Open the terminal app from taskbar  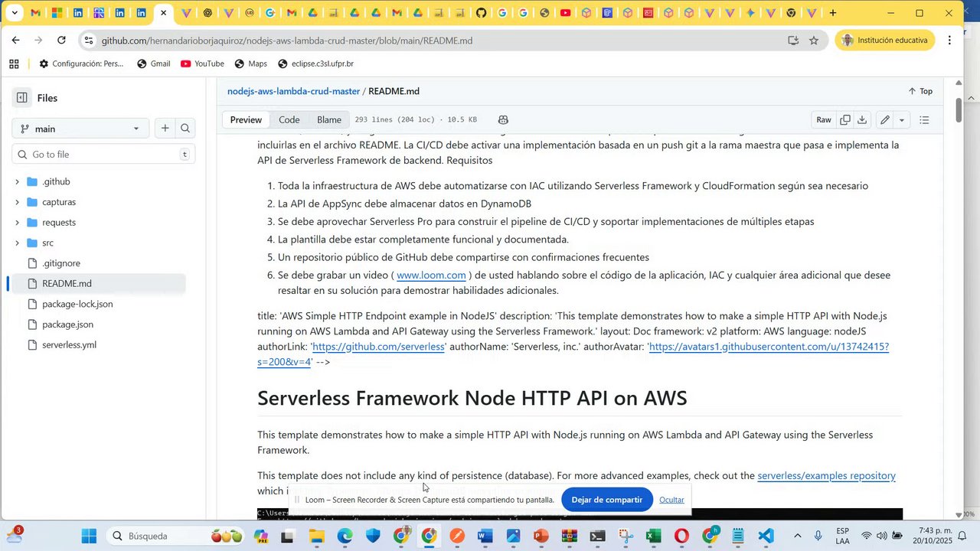[x=597, y=536]
